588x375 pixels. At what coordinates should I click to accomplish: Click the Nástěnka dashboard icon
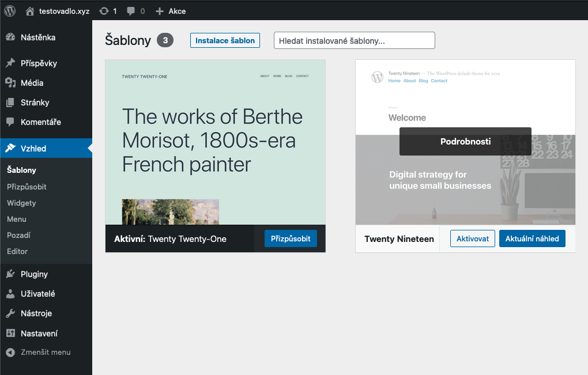(10, 37)
